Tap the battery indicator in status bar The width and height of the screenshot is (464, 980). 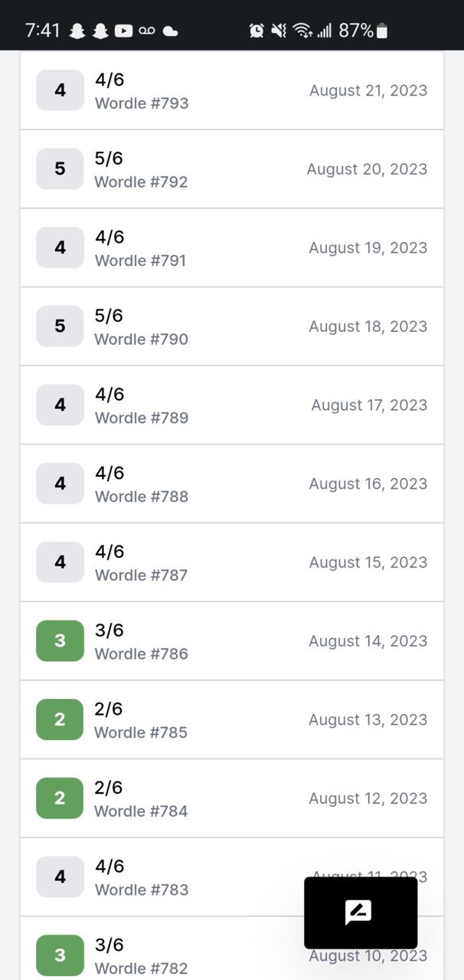tap(383, 31)
